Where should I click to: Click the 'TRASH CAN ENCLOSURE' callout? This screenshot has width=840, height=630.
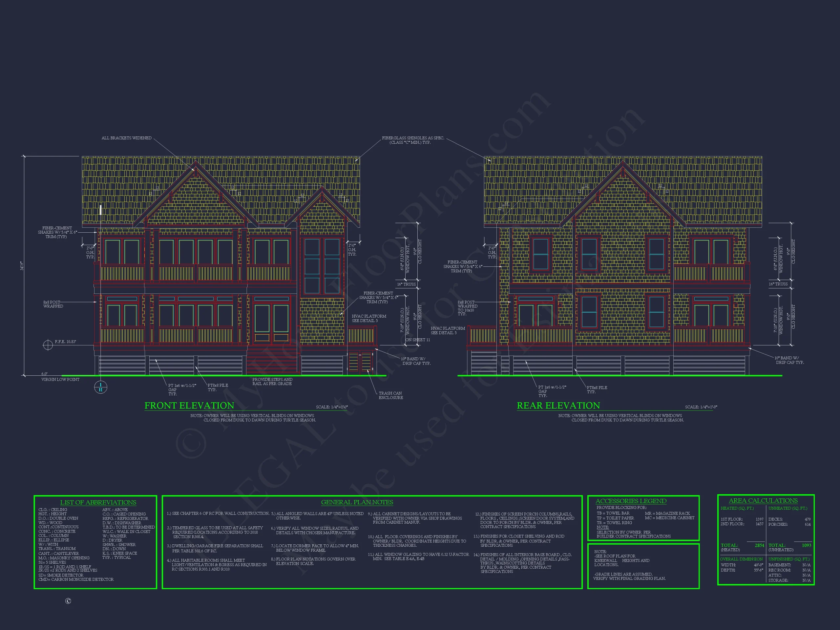391,395
